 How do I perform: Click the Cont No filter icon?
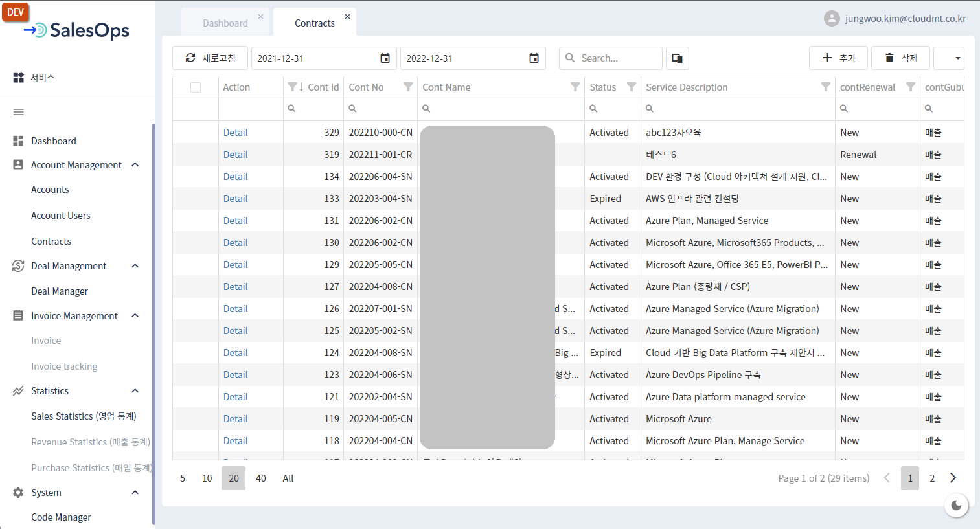(408, 87)
